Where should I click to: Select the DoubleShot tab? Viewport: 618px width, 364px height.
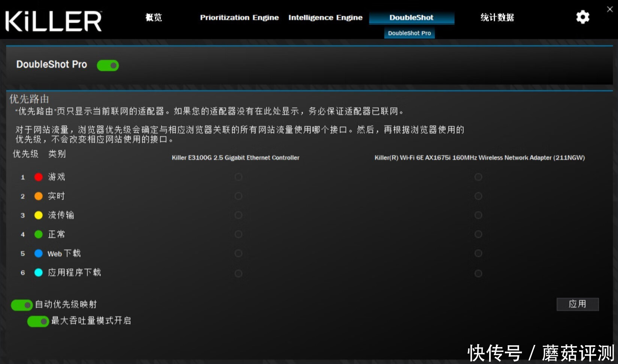coord(412,18)
